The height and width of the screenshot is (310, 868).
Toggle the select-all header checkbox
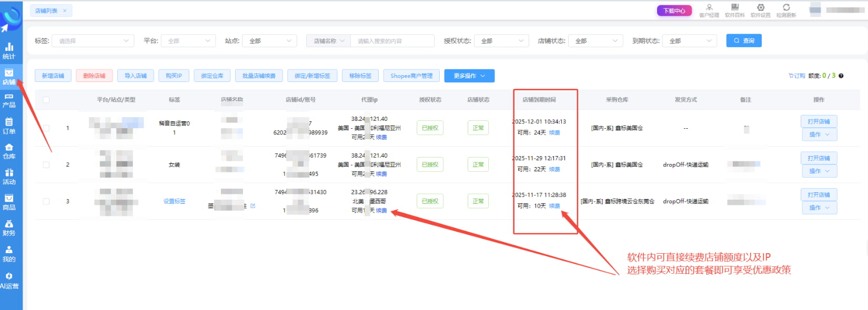46,100
